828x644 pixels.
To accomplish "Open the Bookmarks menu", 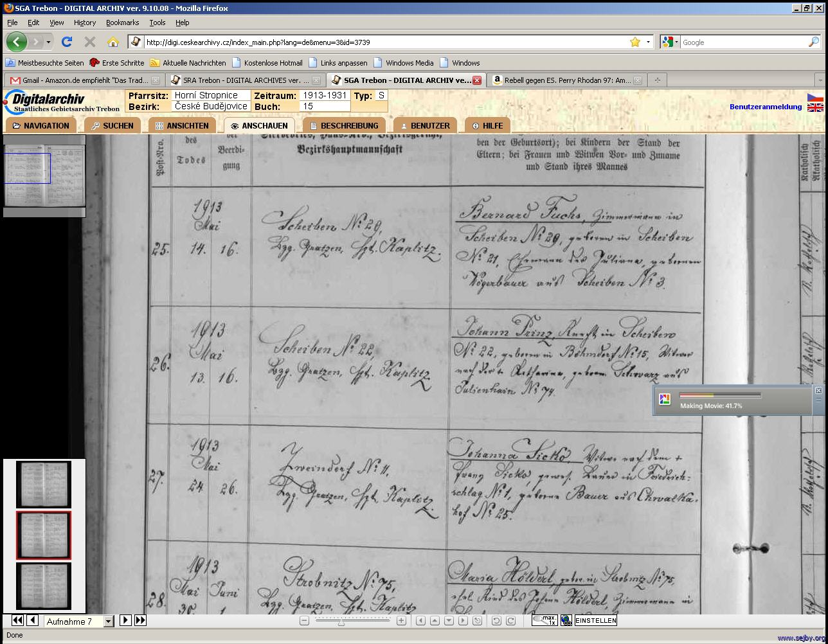I will coord(122,22).
